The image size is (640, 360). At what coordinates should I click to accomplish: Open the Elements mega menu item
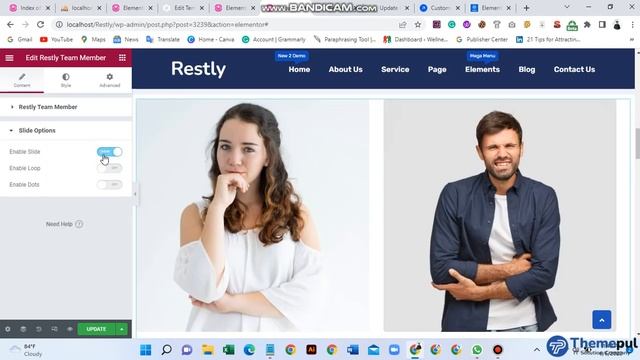[x=482, y=69]
